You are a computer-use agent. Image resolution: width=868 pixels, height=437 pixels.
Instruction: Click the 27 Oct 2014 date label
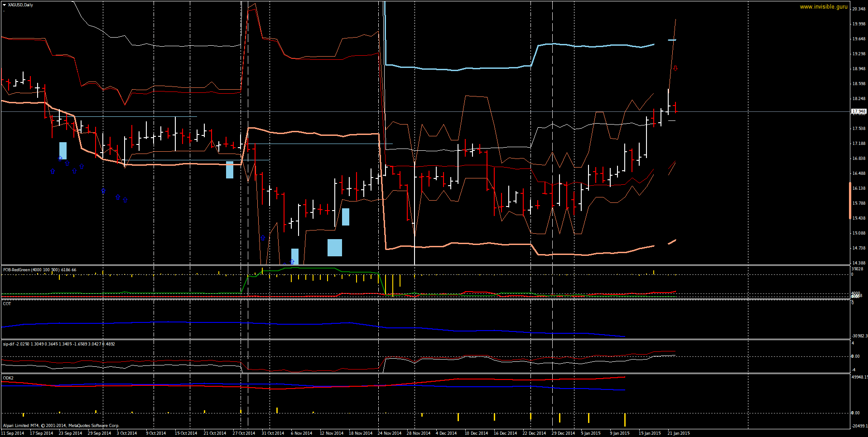click(244, 433)
